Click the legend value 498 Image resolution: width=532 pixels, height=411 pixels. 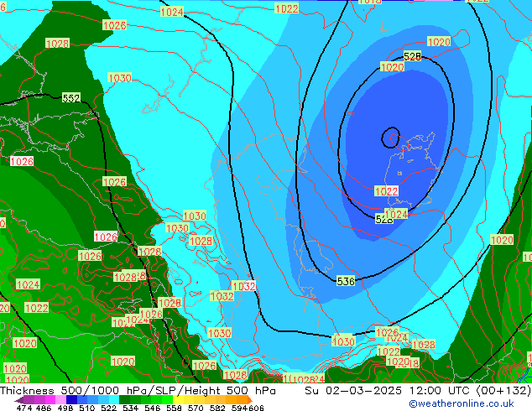(65, 408)
